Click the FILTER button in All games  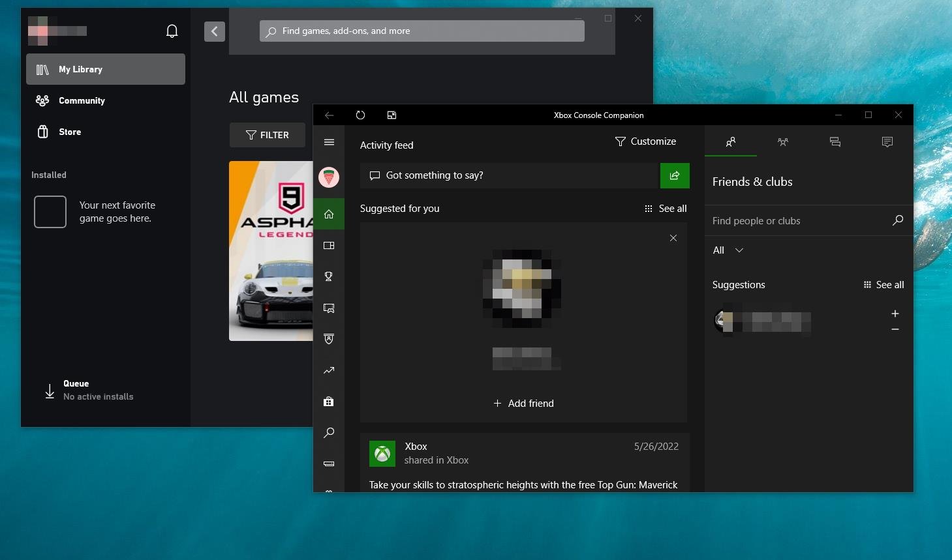coord(268,135)
